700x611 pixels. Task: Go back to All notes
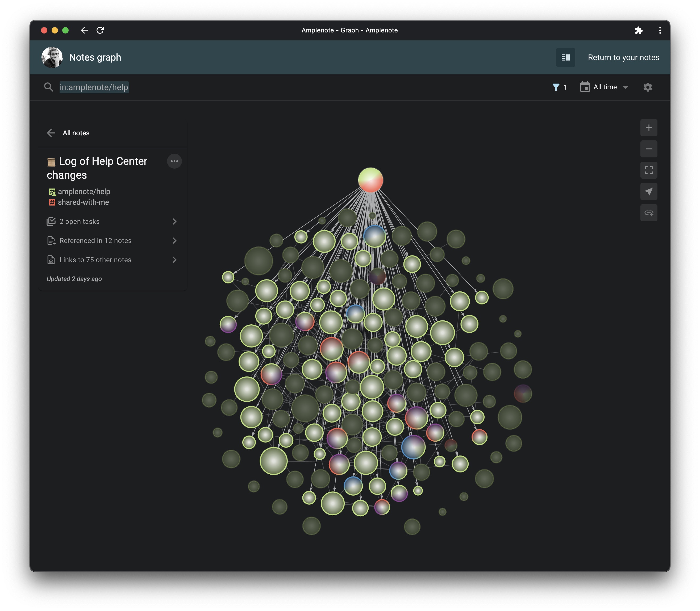[x=68, y=133]
